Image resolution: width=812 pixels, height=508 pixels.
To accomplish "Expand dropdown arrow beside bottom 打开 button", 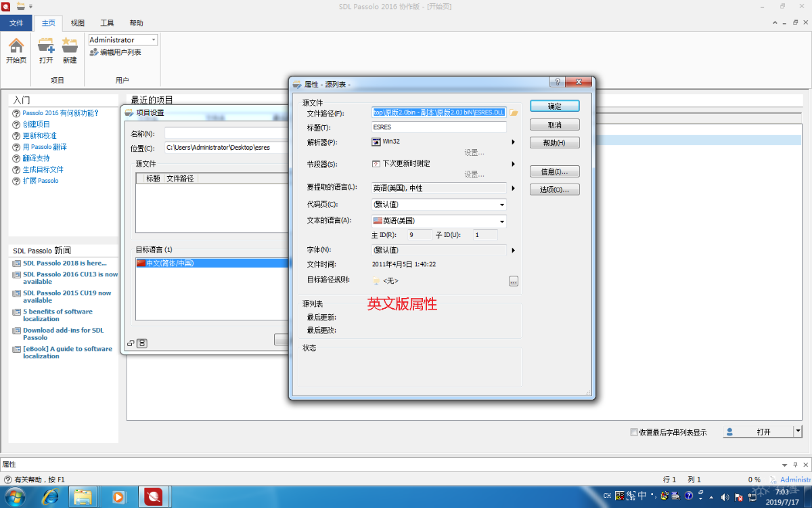I will 798,431.
